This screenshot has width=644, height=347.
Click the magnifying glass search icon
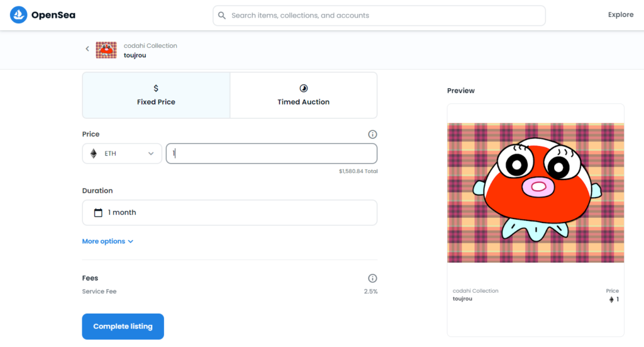click(x=222, y=15)
